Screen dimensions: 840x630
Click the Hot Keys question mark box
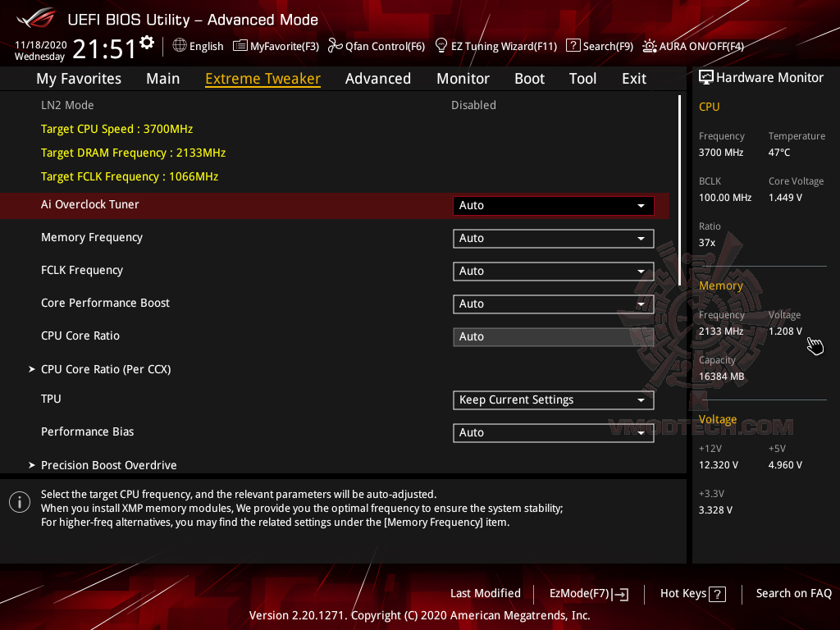coord(717,594)
